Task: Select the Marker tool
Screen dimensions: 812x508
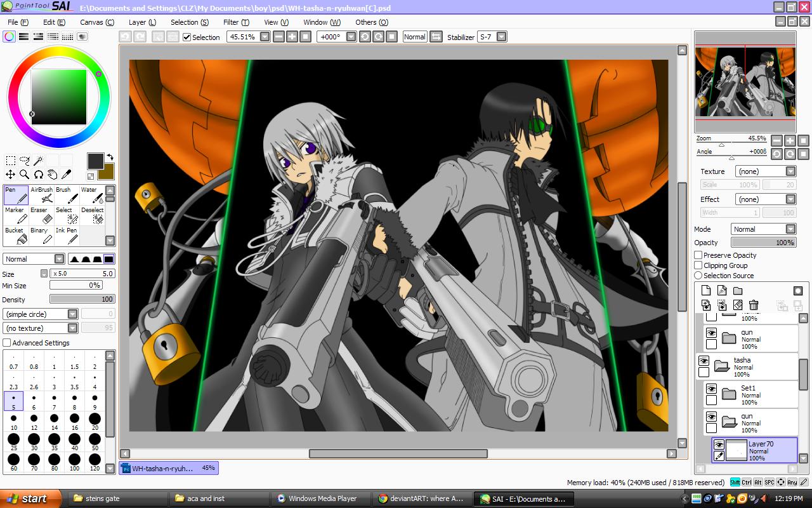Action: click(x=16, y=215)
